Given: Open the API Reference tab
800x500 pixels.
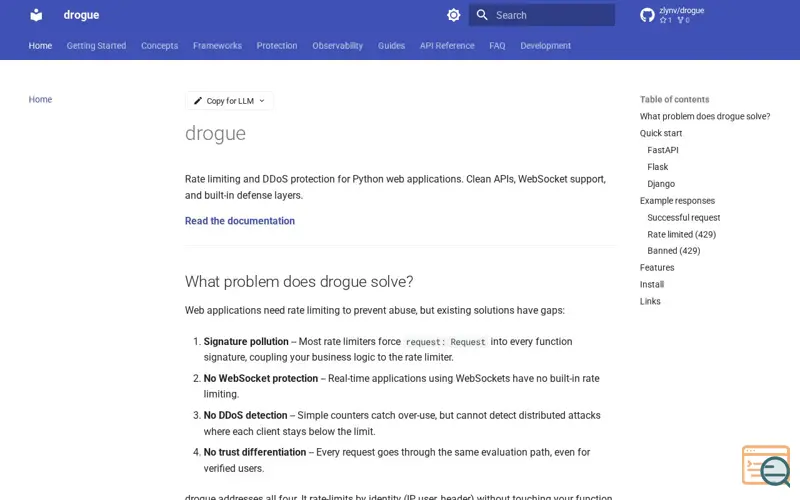Looking at the screenshot, I should pos(447,46).
